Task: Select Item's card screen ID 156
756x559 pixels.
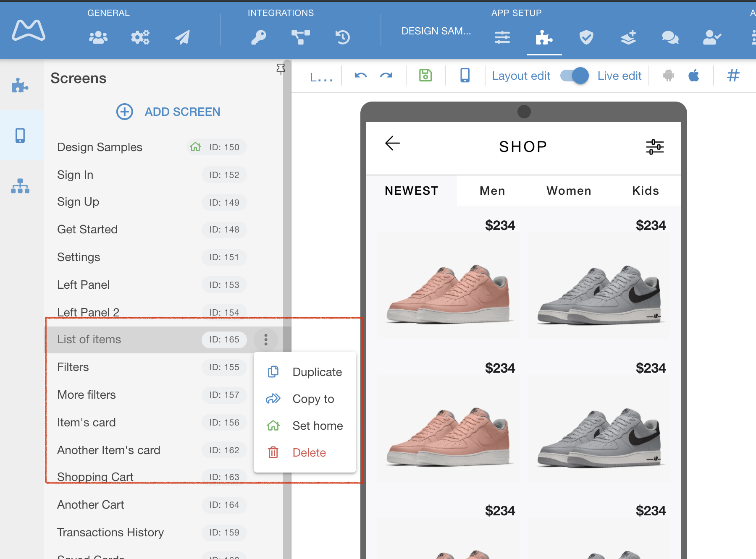Action: tap(149, 423)
